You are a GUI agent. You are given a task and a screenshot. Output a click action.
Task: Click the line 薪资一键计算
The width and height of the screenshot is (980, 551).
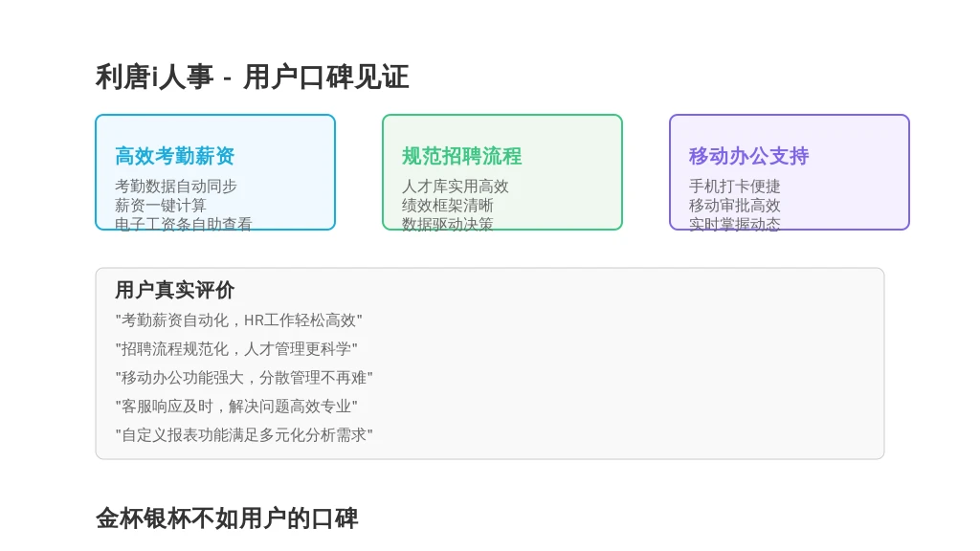click(x=160, y=206)
